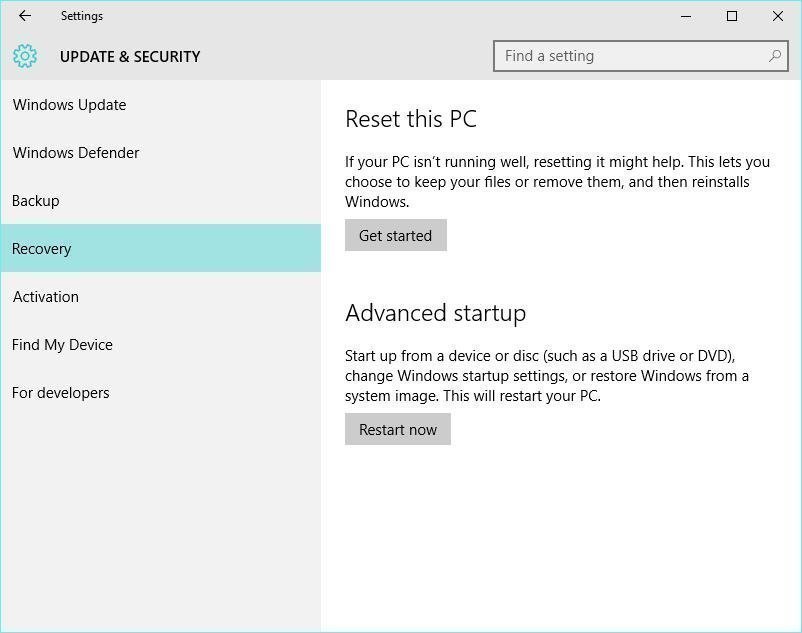Click the Advanced startup heading
This screenshot has height=633, width=802.
click(x=435, y=313)
